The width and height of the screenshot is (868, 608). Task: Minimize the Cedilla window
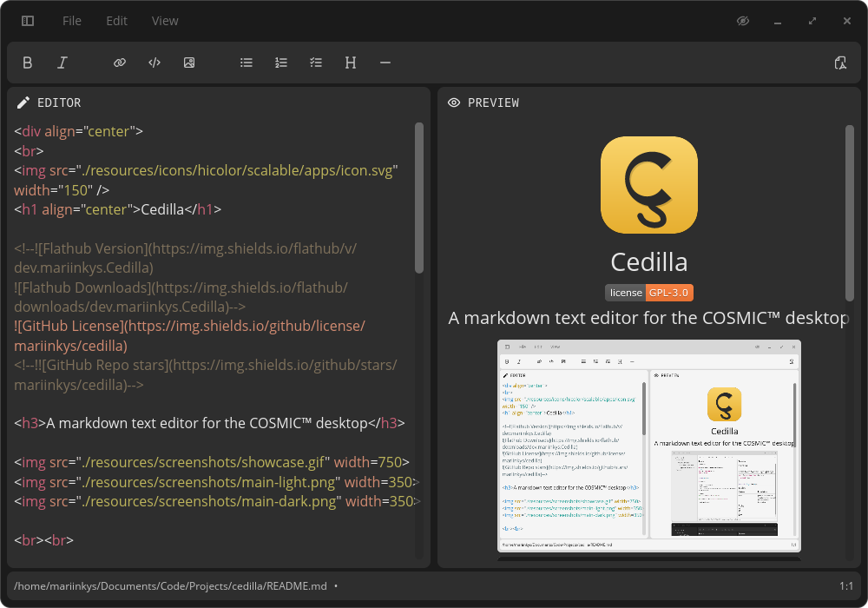point(778,21)
